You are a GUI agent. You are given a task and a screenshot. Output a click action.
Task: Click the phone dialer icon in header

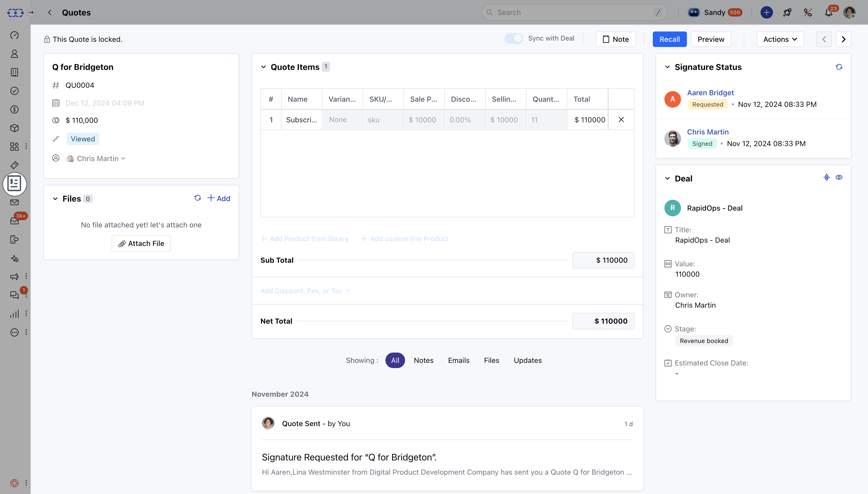808,13
